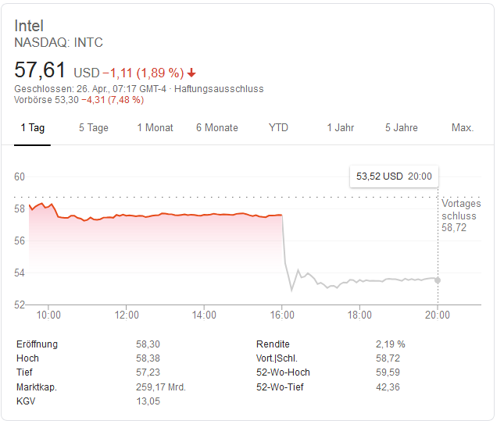The width and height of the screenshot is (504, 424).
Task: Switch to the 5 Tage tab
Action: click(94, 128)
